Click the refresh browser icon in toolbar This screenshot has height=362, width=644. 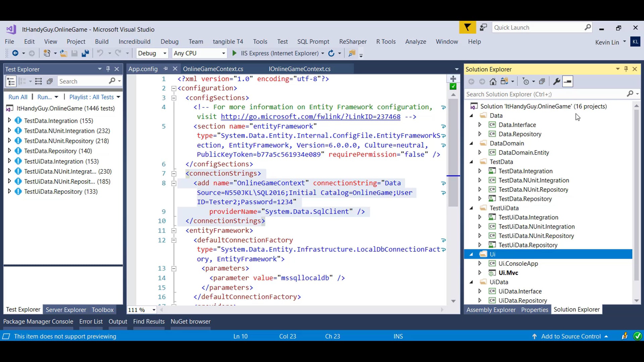tap(331, 53)
